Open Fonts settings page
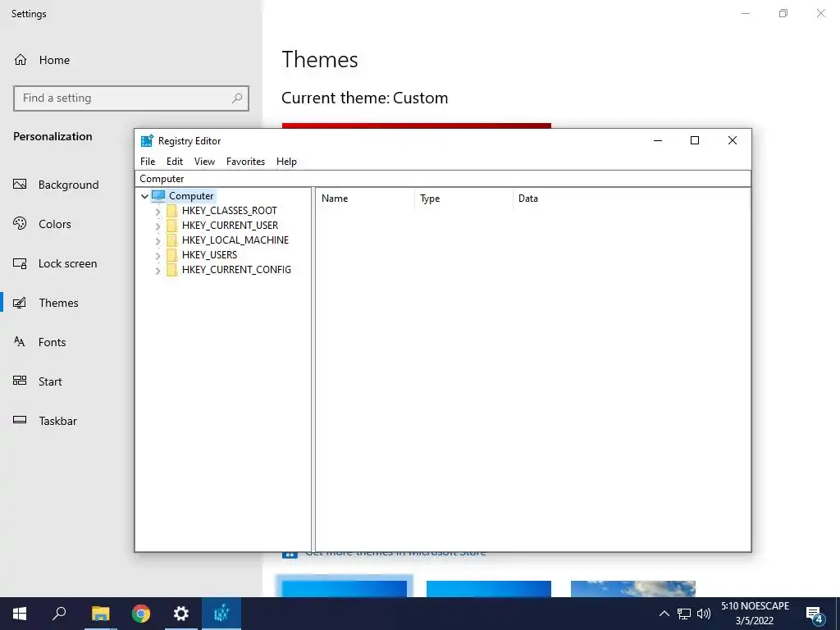The image size is (840, 630). point(39,342)
